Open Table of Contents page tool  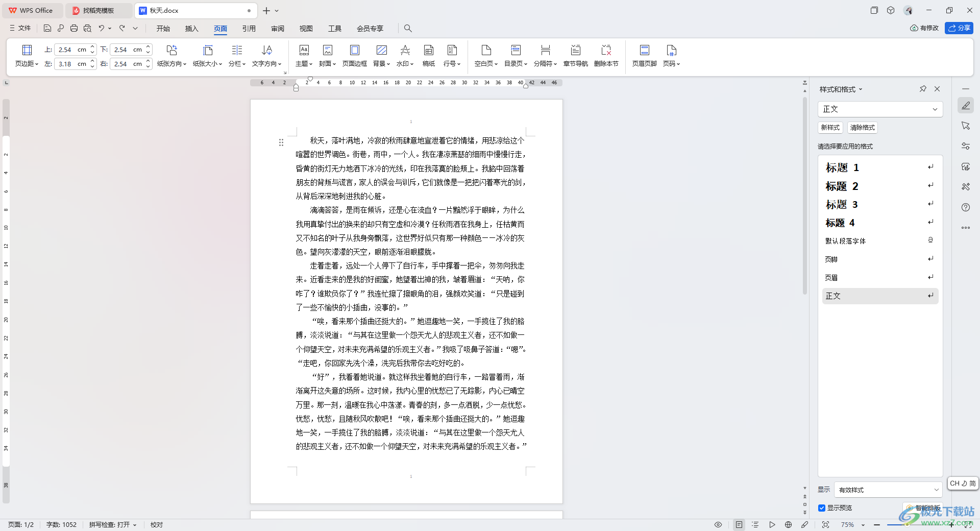coord(516,56)
